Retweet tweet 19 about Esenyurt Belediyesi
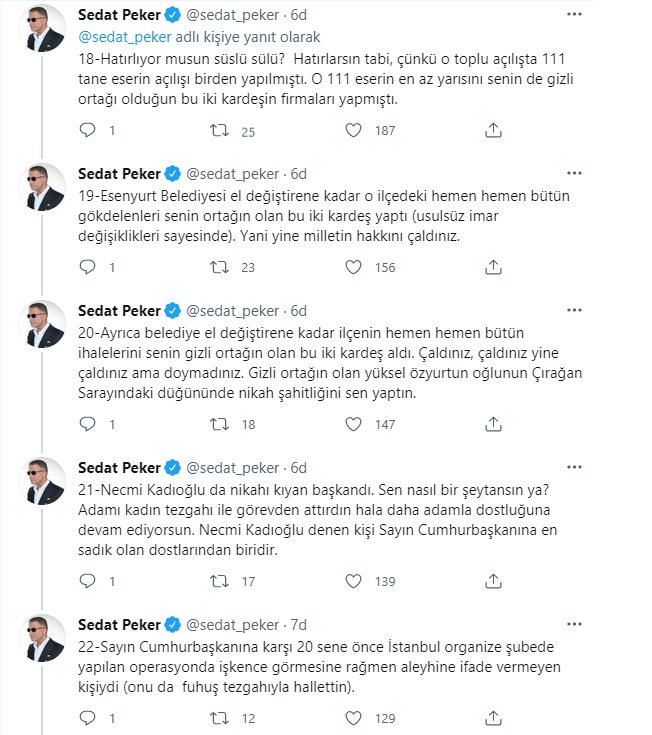Viewport: 652px width, 735px height. [219, 267]
